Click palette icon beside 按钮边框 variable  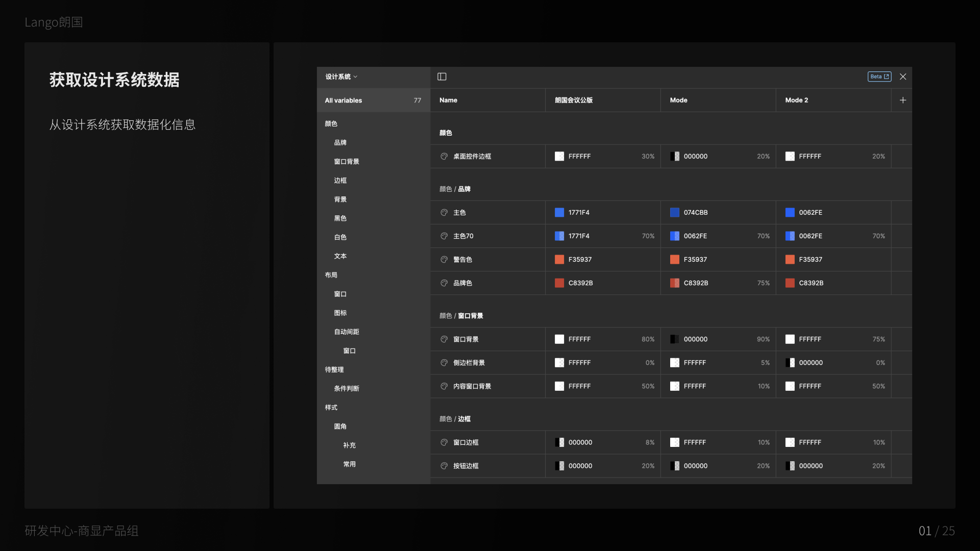coord(444,466)
